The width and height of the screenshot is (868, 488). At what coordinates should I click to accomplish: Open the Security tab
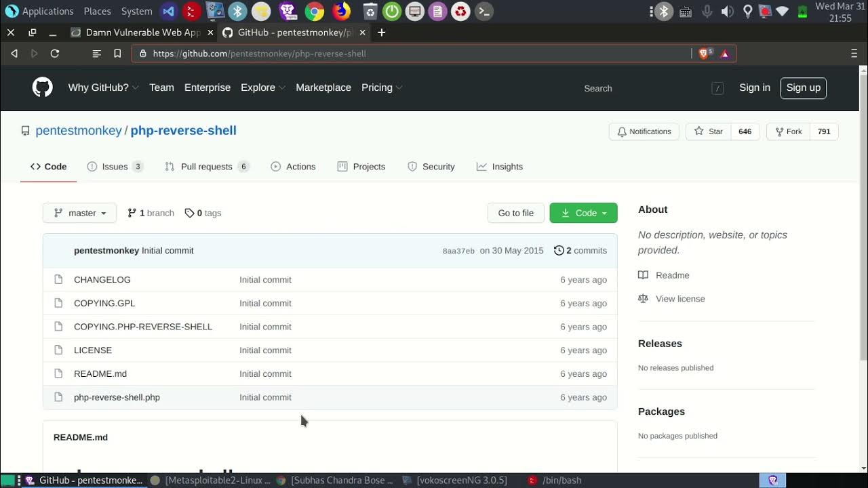[x=431, y=167]
